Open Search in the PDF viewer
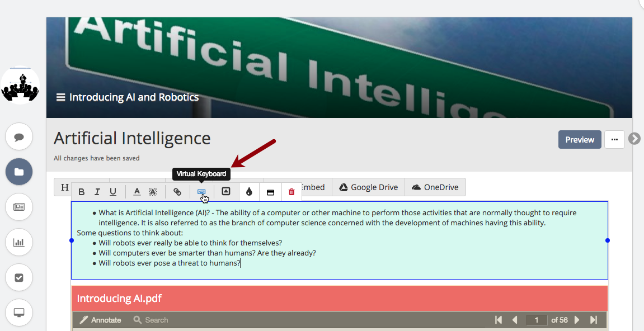This screenshot has width=644, height=331. pyautogui.click(x=151, y=320)
